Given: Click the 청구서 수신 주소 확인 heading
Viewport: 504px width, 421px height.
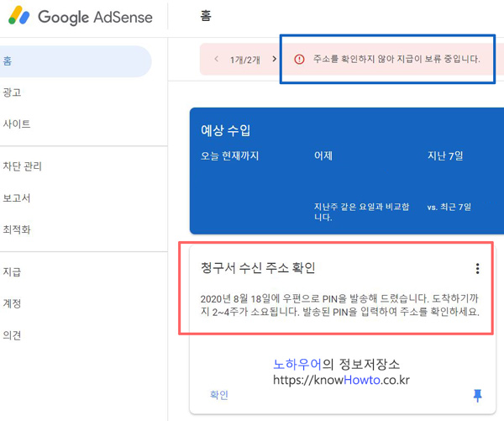Looking at the screenshot, I should pyautogui.click(x=258, y=267).
